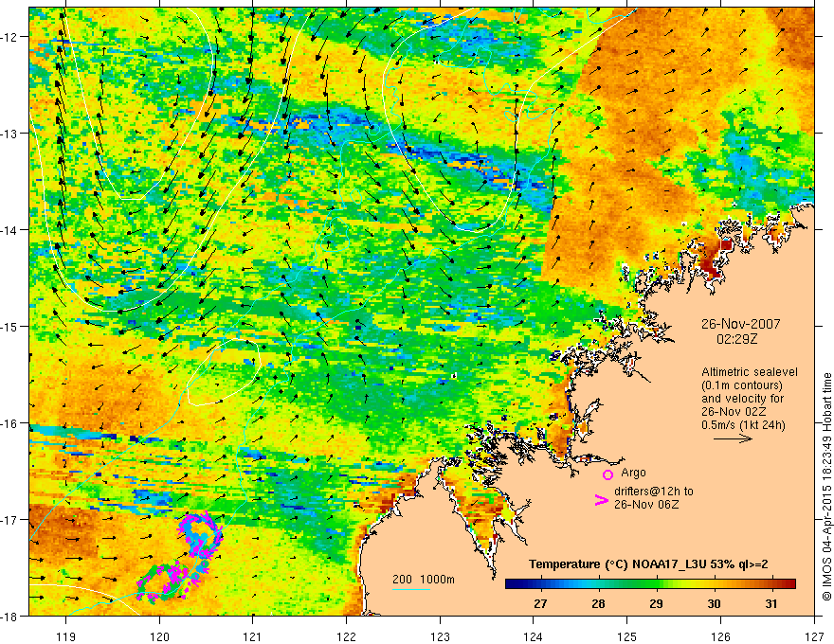
Task: Click the 30 value on the temperature scale
Action: 714,604
